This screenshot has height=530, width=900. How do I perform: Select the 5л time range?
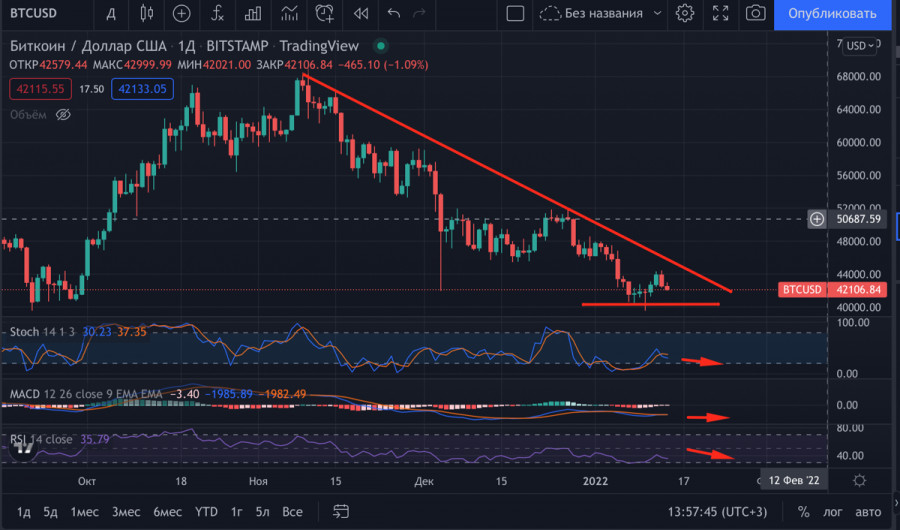pos(262,512)
